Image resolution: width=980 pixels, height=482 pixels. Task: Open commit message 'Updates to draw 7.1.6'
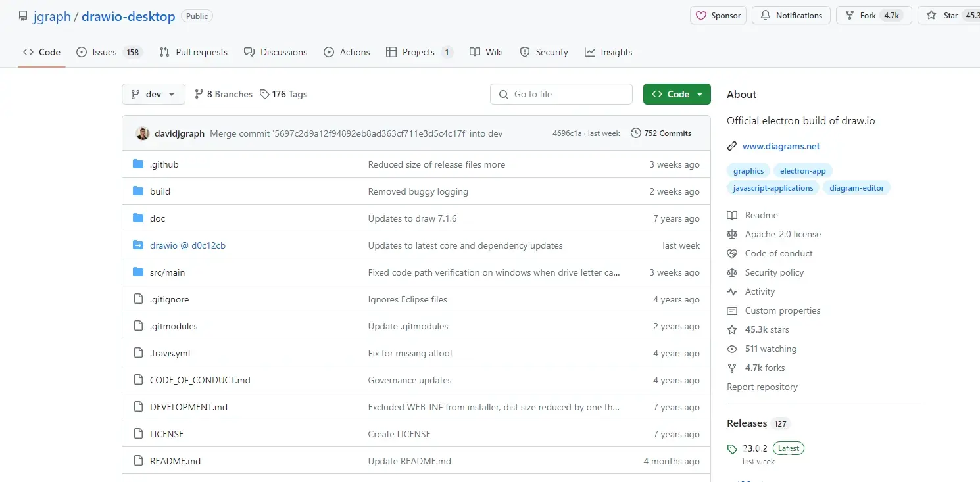click(x=412, y=218)
